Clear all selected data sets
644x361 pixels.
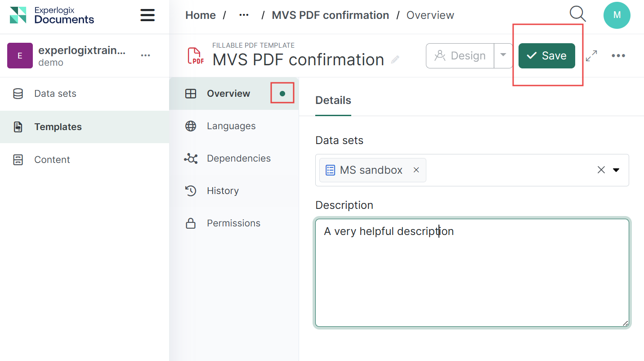tap(601, 170)
